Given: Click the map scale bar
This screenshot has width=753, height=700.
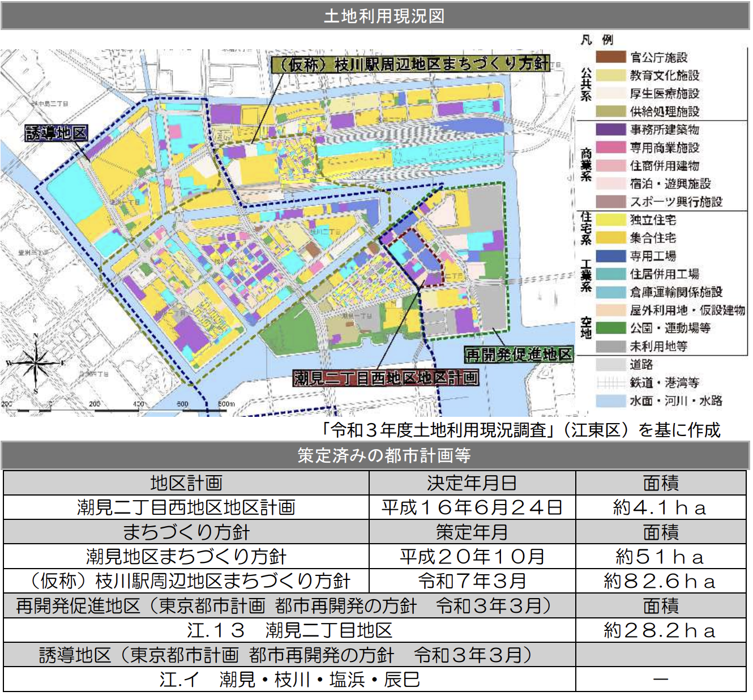Looking at the screenshot, I should [x=117, y=407].
